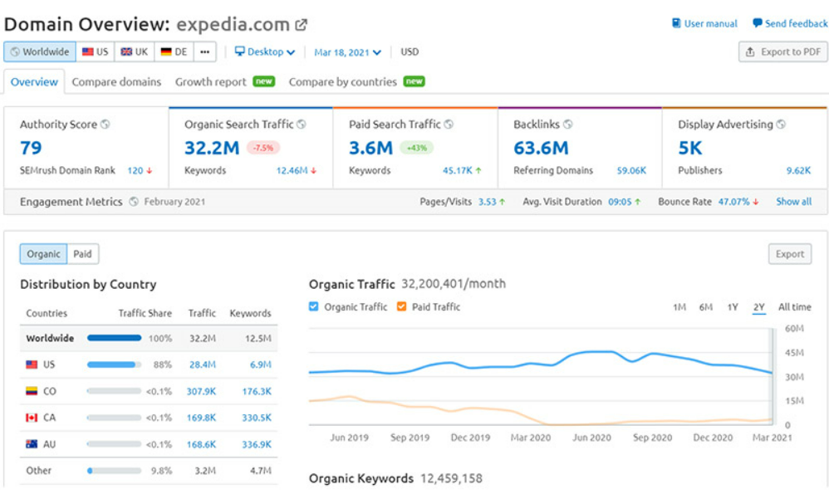The width and height of the screenshot is (829, 504).
Task: Select US database button
Action: coord(96,51)
